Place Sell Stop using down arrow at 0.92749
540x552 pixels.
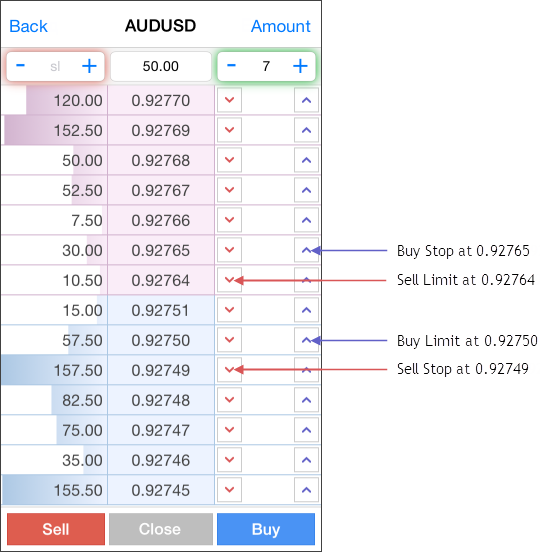click(229, 370)
